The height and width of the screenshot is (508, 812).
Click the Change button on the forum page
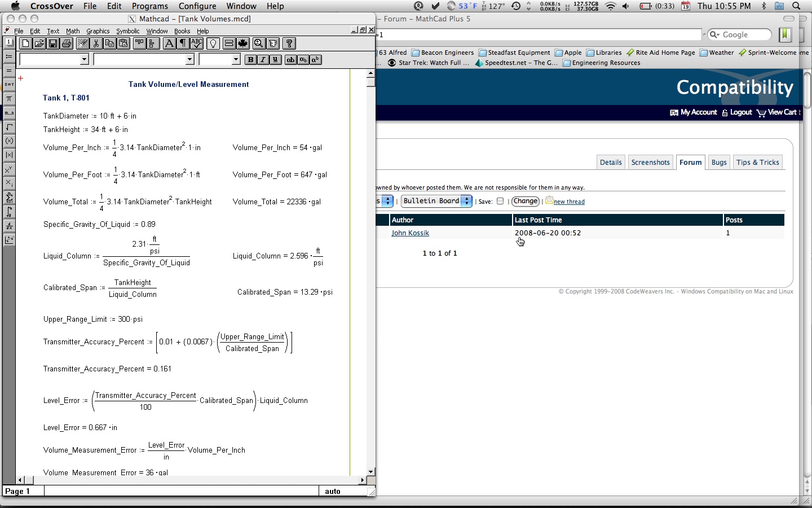[x=525, y=201]
